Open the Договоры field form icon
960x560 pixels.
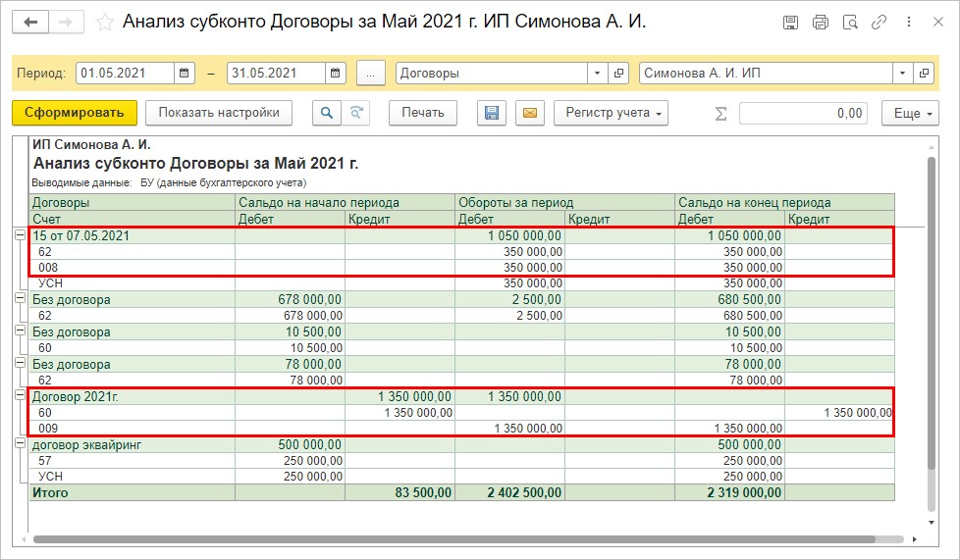(x=618, y=73)
